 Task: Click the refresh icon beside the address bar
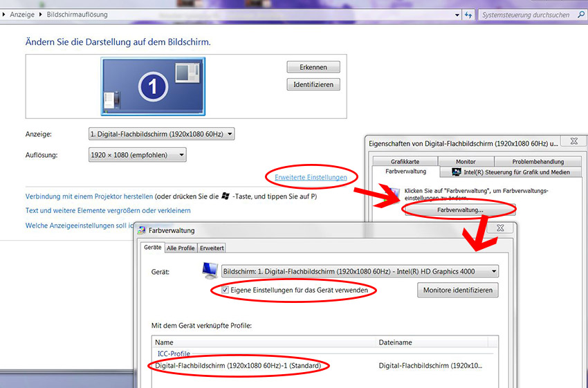[x=469, y=15]
